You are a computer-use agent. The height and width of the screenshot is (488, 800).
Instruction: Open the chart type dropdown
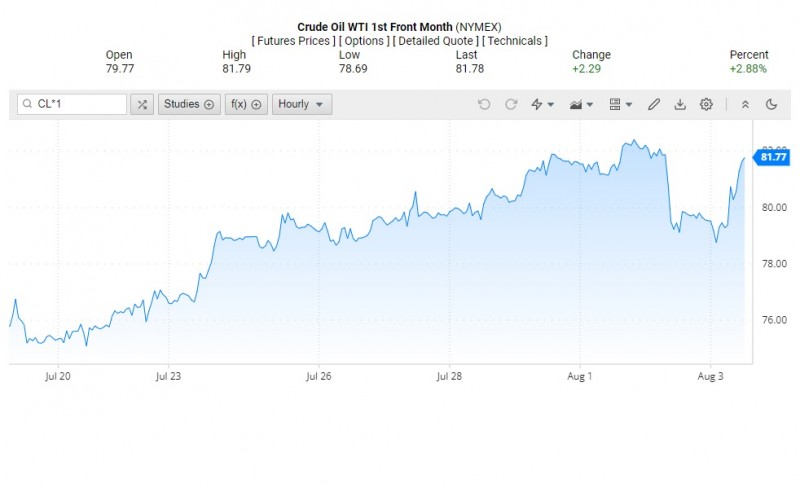pyautogui.click(x=581, y=104)
